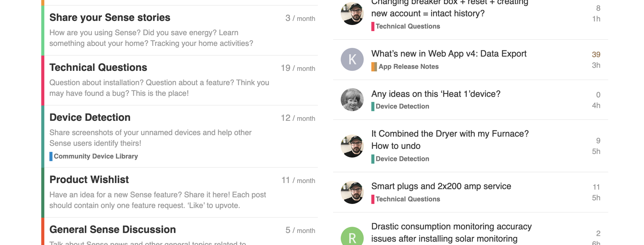Viewport: 644px width, 245px height.
Task: Open the Device Detection category heading
Action: point(90,118)
